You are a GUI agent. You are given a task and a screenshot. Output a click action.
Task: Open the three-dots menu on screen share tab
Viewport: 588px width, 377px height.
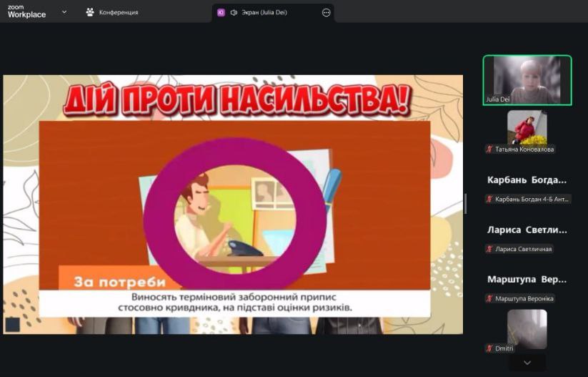pyautogui.click(x=327, y=12)
